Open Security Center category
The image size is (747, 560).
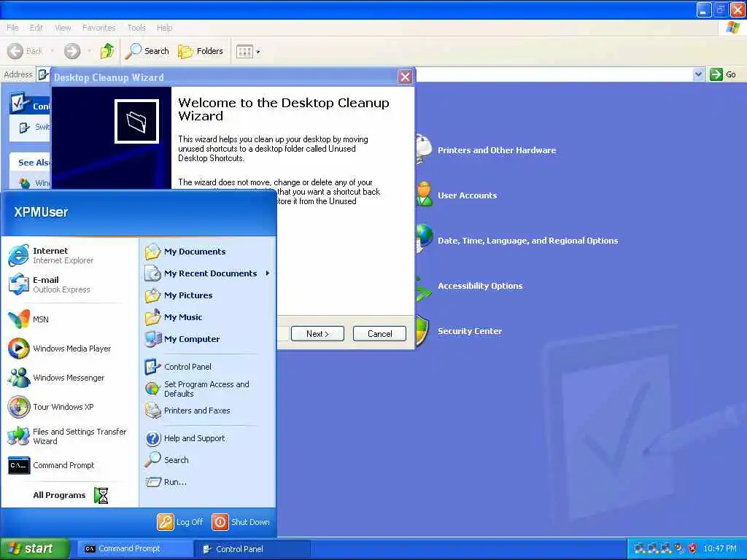pos(470,331)
